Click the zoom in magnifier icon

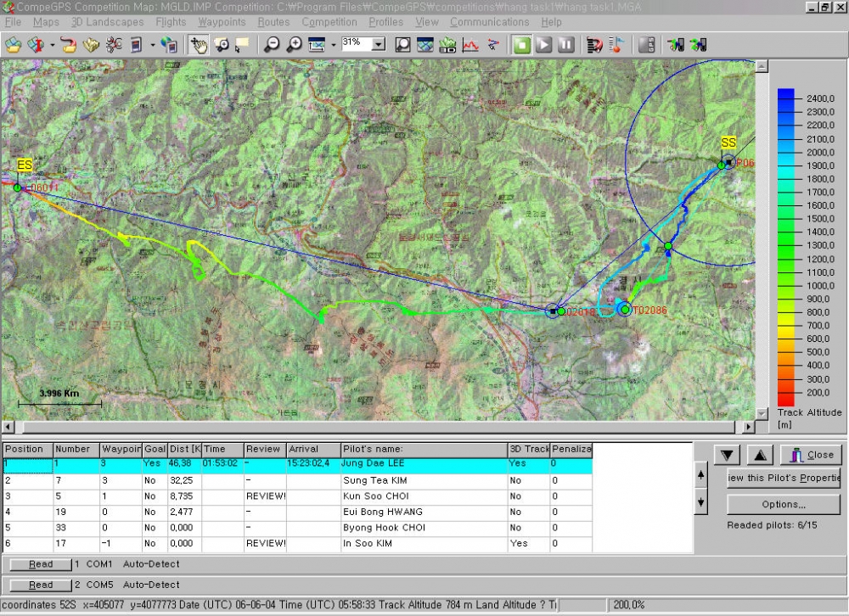(x=294, y=45)
